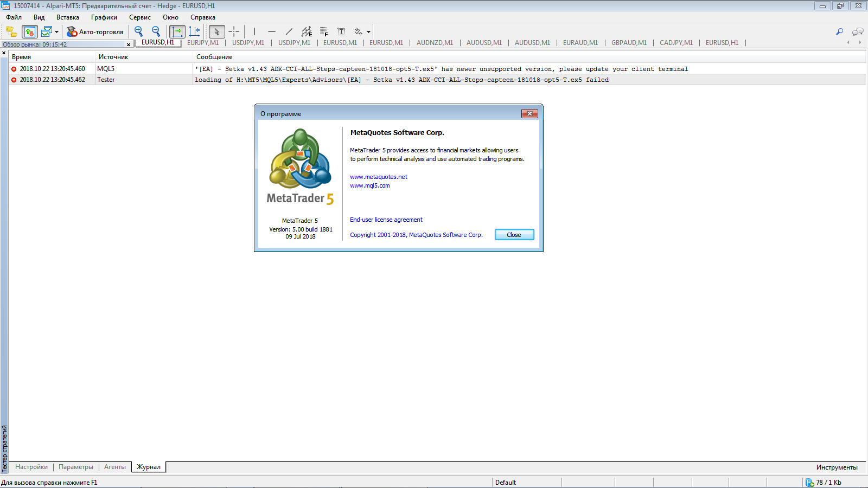Click error icon on 13:20:45.462 row
This screenshot has width=868, height=488.
14,80
